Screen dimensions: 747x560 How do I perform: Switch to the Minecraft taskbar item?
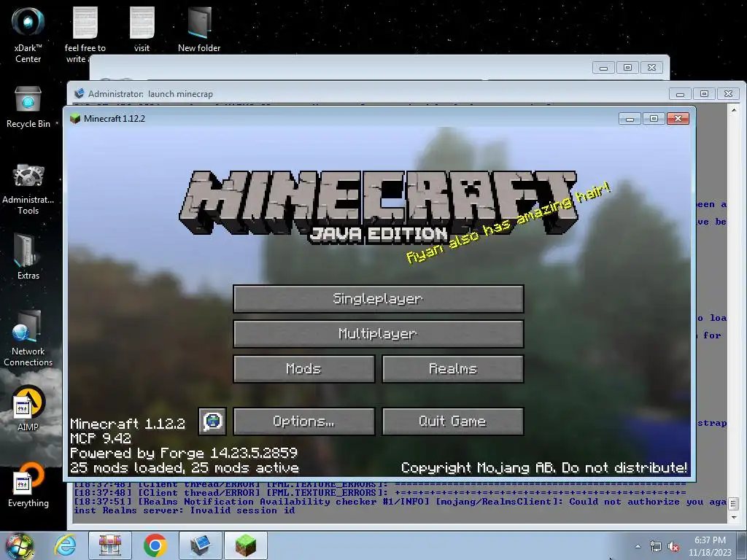245,545
